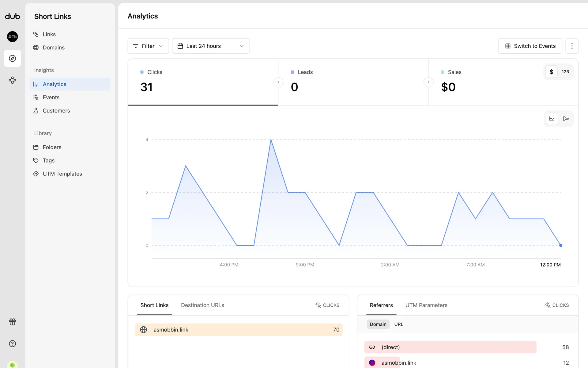Go to Customers in the sidebar

(56, 111)
